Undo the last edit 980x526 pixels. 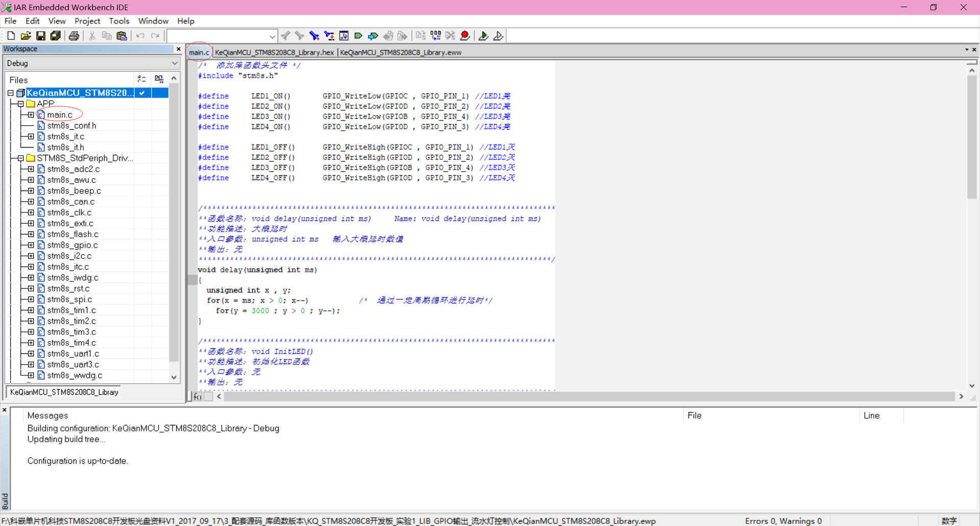pyautogui.click(x=140, y=36)
